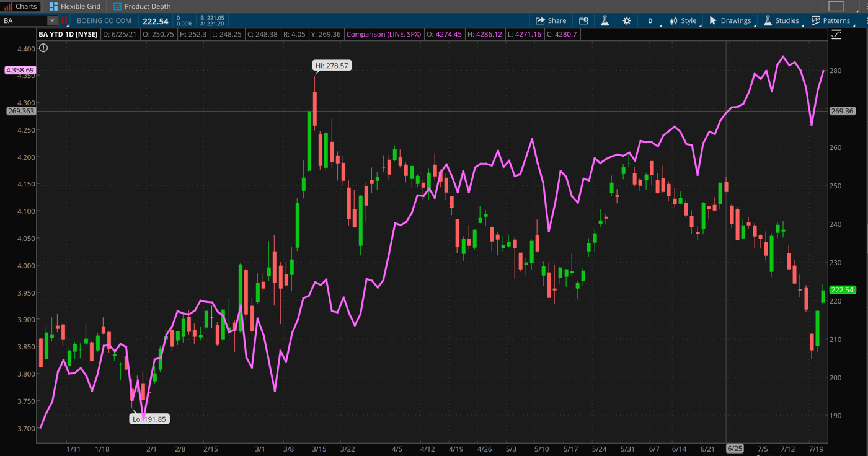
Task: Click the 6/25 highlighted date marker on time axis
Action: pos(735,449)
